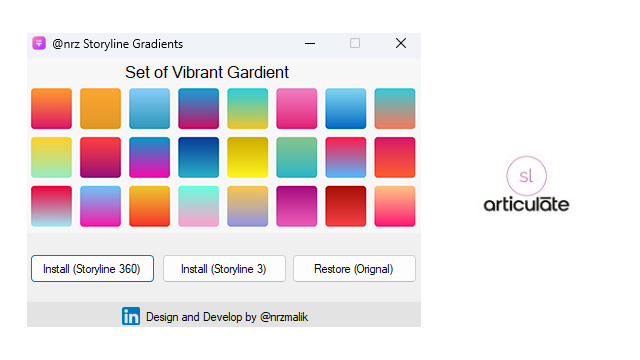Select the navy-to-teal gradient swatch
Image resolution: width=640 pixels, height=360 pixels.
[x=198, y=158]
